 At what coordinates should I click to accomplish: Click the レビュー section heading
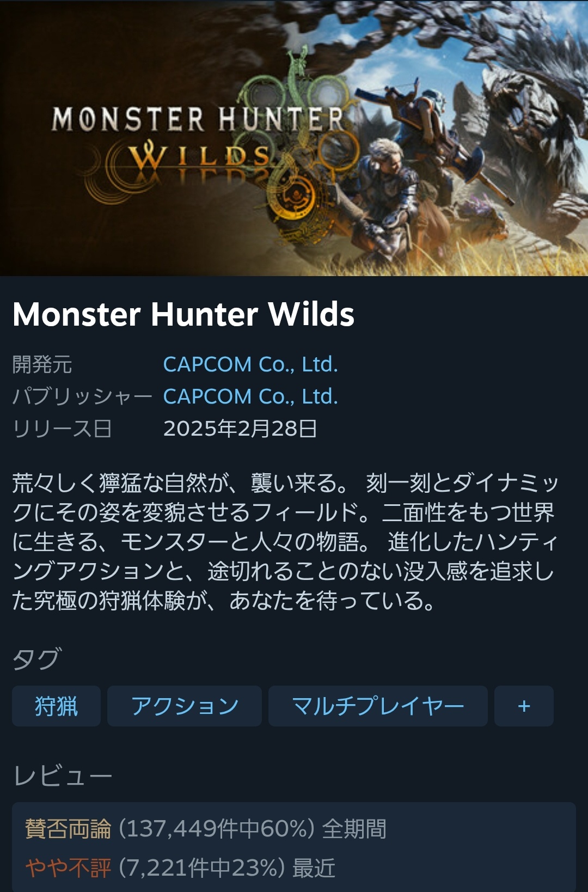click(62, 775)
